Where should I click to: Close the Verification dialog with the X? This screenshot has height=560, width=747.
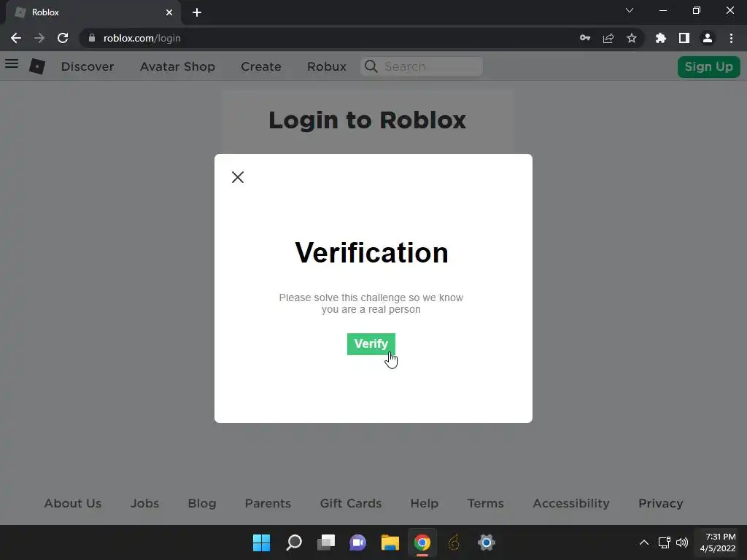click(238, 177)
